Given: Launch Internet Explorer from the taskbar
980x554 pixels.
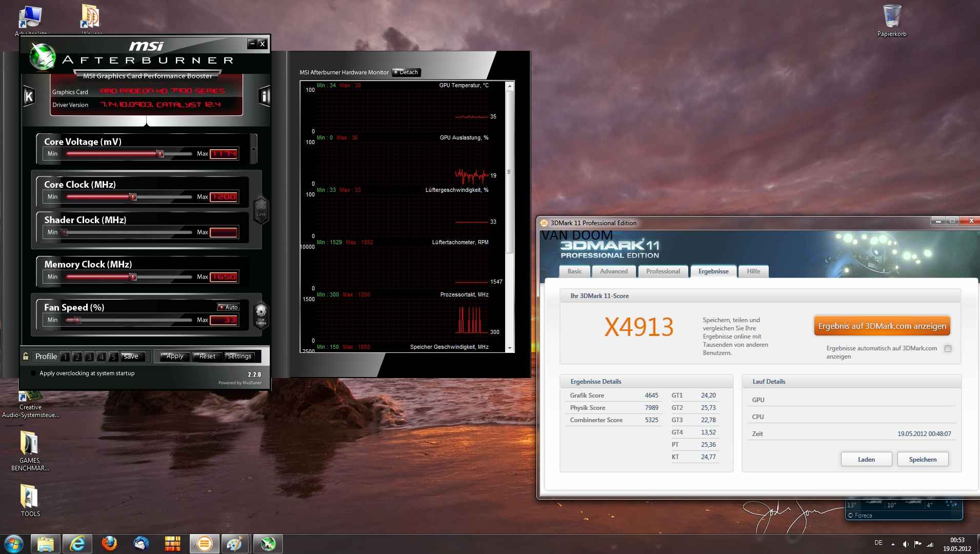Looking at the screenshot, I should [x=77, y=544].
